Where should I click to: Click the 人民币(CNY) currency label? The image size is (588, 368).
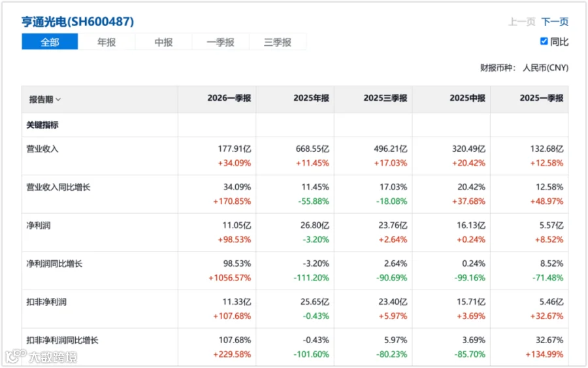[546, 68]
